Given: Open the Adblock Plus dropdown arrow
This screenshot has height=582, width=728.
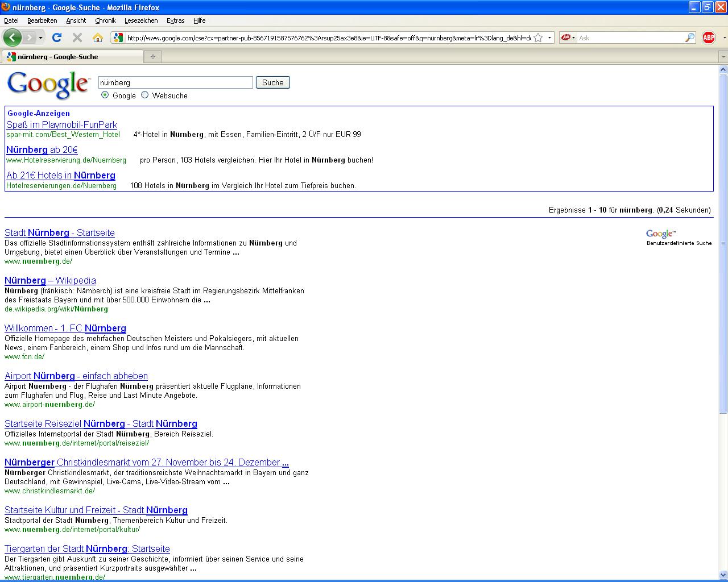Looking at the screenshot, I should click(x=723, y=38).
